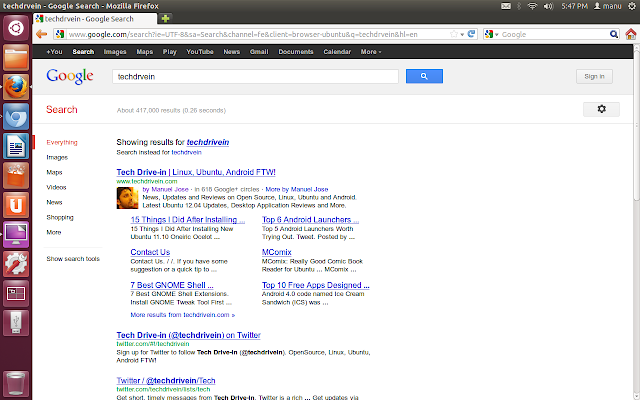Open Tech Drive-in Linux Ubuntu Android result

click(x=196, y=172)
